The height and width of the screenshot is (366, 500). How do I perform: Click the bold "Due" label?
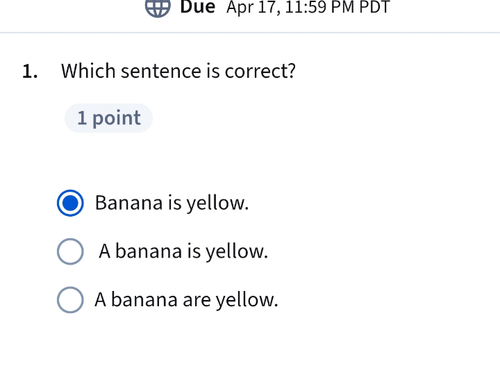pos(197,7)
